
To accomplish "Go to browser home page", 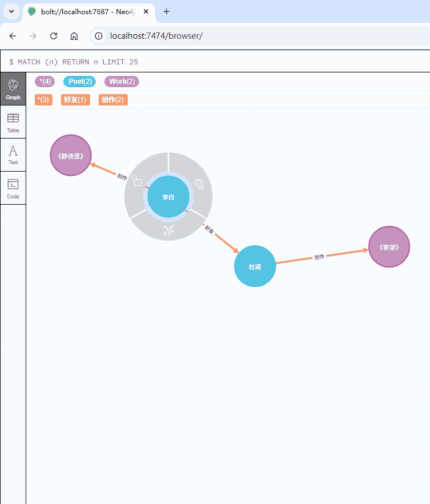I will [x=74, y=36].
